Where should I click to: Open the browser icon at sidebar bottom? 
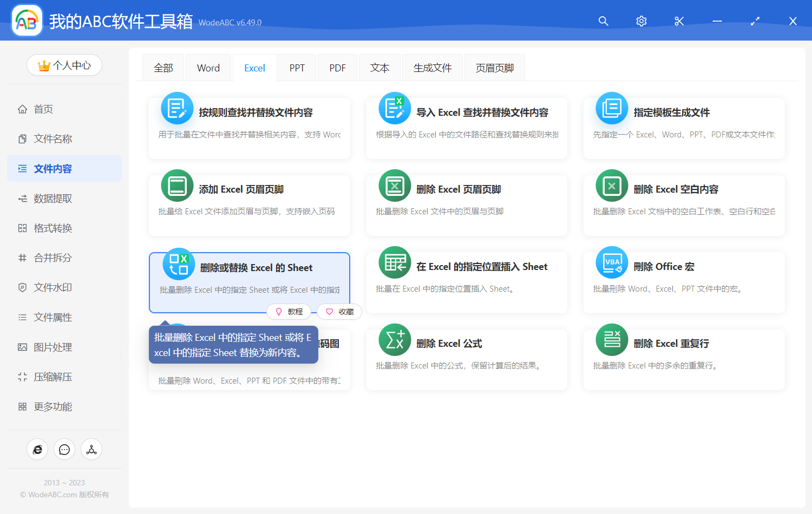pyautogui.click(x=37, y=450)
